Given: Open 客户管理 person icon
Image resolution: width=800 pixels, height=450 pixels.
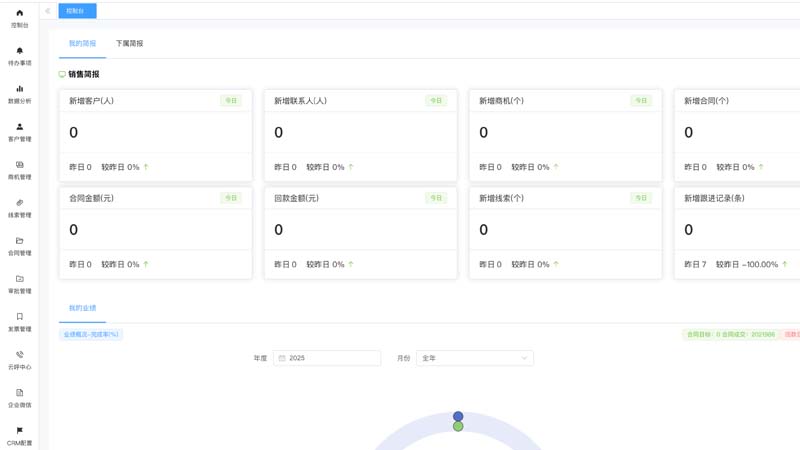Looking at the screenshot, I should [x=19, y=127].
